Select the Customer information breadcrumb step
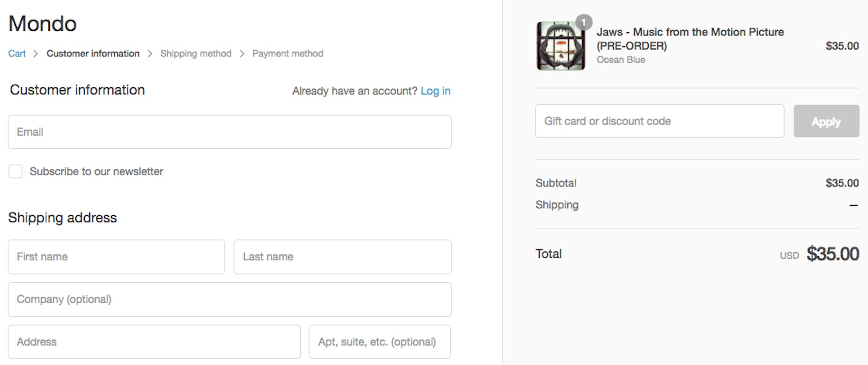Screen dimensions: 868x365 [x=93, y=54]
